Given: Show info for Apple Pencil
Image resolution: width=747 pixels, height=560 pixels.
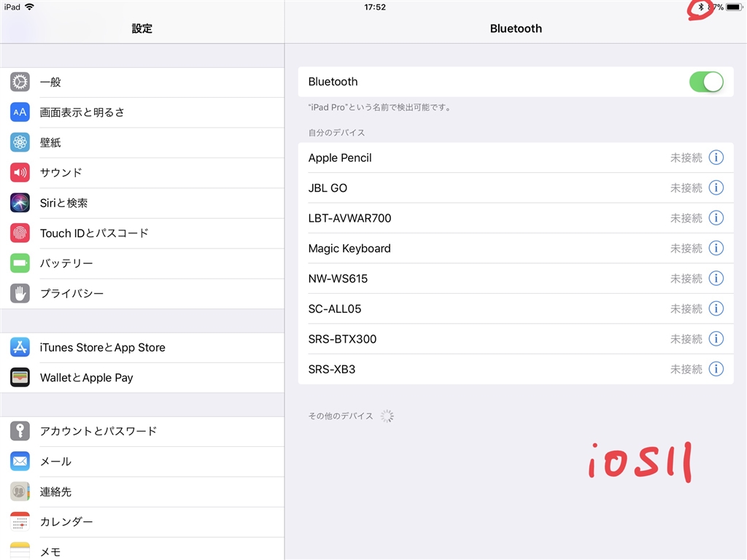Looking at the screenshot, I should (x=716, y=157).
